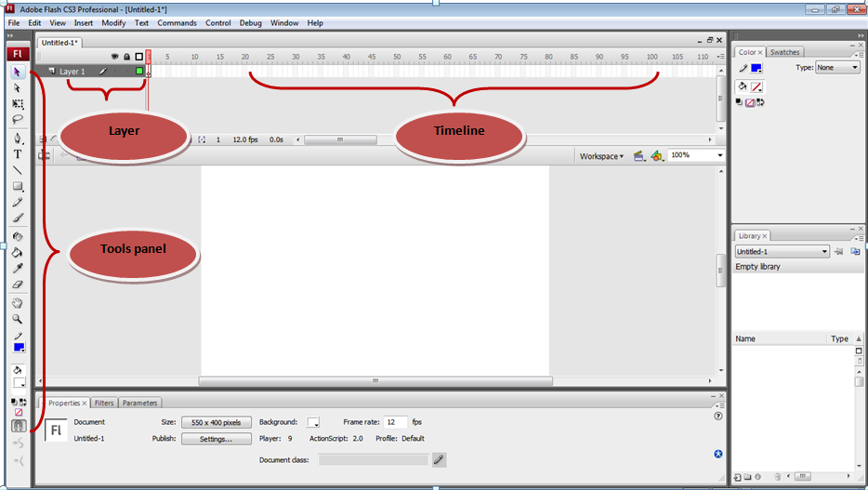
Task: Select the Pencil tool
Action: (x=18, y=203)
